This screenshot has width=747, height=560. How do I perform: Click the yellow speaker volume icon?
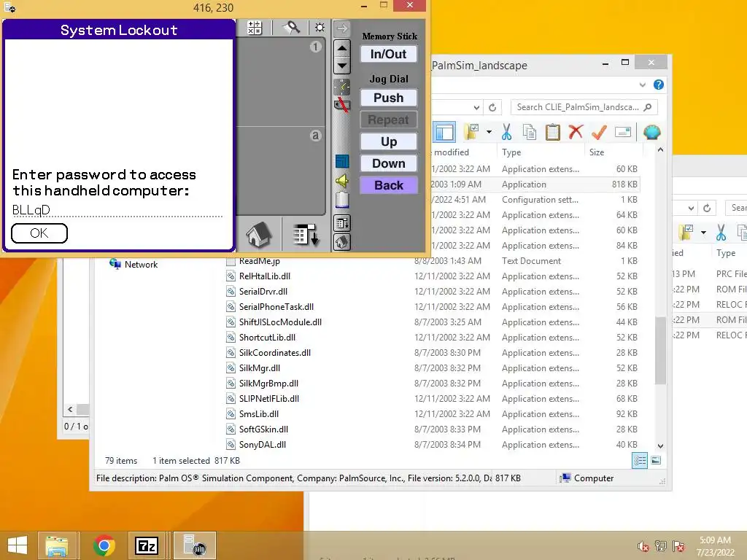pyautogui.click(x=342, y=181)
